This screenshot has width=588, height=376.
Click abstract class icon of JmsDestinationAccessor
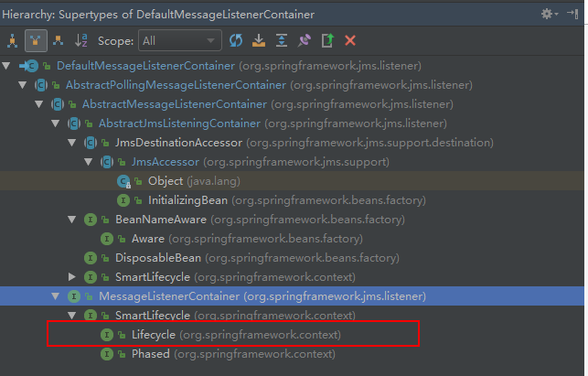91,143
